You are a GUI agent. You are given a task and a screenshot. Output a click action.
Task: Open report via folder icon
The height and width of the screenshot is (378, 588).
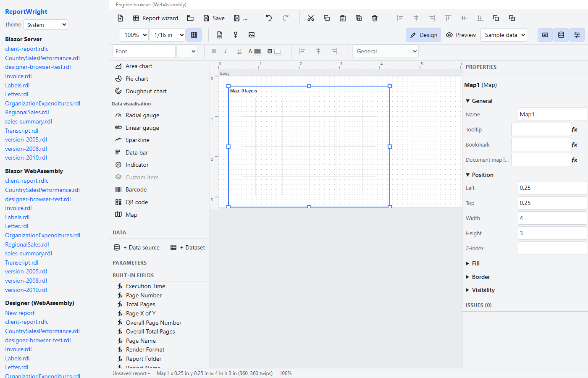[190, 18]
